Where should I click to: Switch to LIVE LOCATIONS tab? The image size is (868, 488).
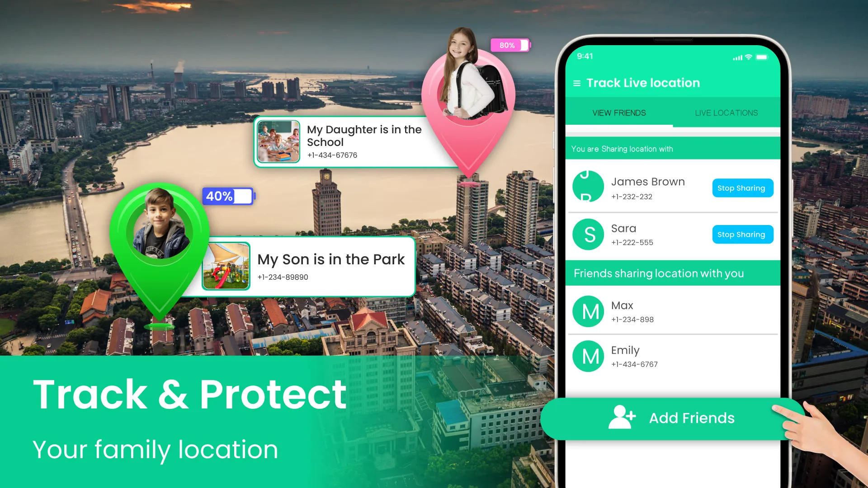pos(726,113)
